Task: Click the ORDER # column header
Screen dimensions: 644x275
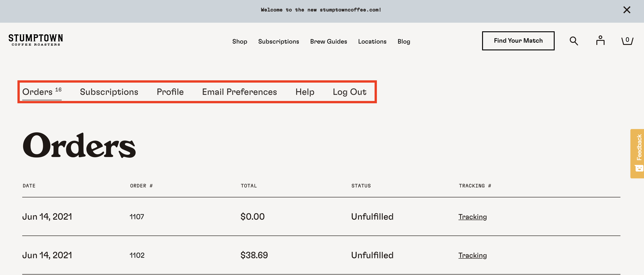Action: [x=141, y=186]
